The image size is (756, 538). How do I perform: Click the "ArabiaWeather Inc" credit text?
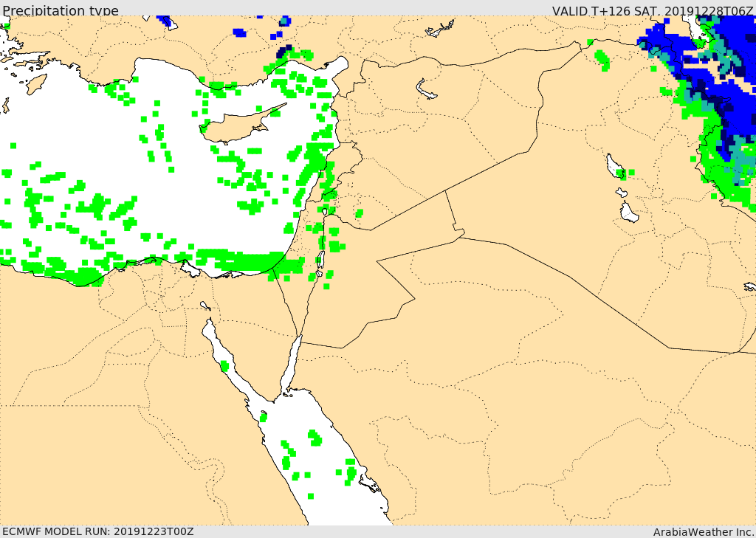(704, 532)
